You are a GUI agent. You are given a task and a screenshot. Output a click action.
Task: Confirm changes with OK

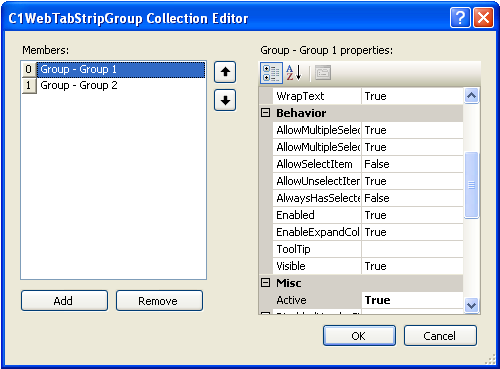pos(359,336)
